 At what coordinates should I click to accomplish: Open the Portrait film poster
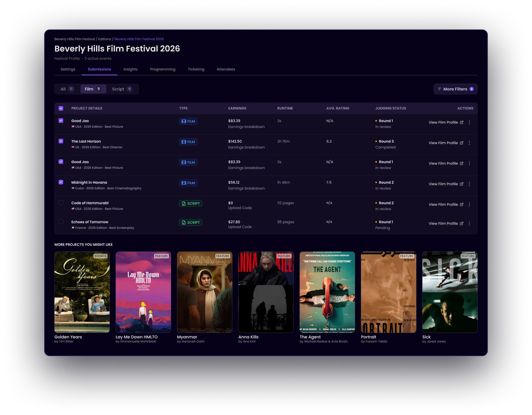coord(388,292)
